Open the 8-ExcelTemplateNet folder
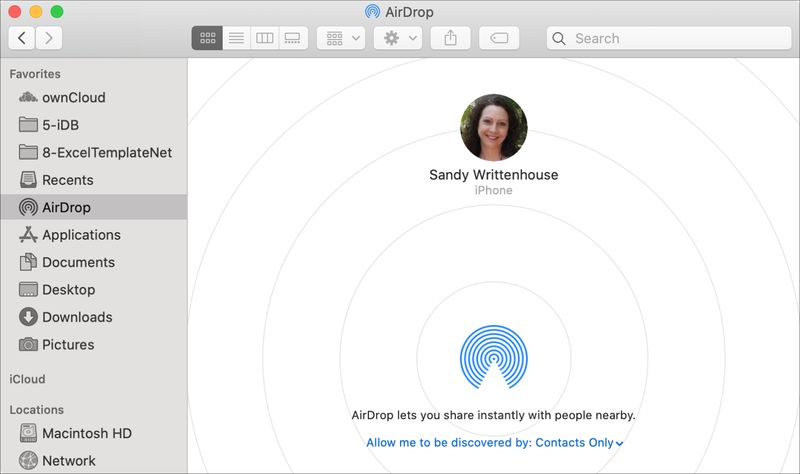 [x=94, y=153]
